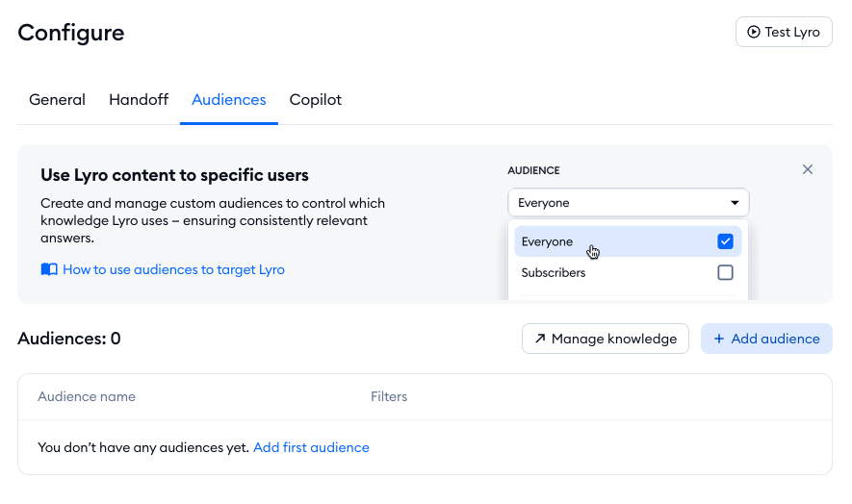Uncheck the Everyone checkbox

tap(725, 241)
